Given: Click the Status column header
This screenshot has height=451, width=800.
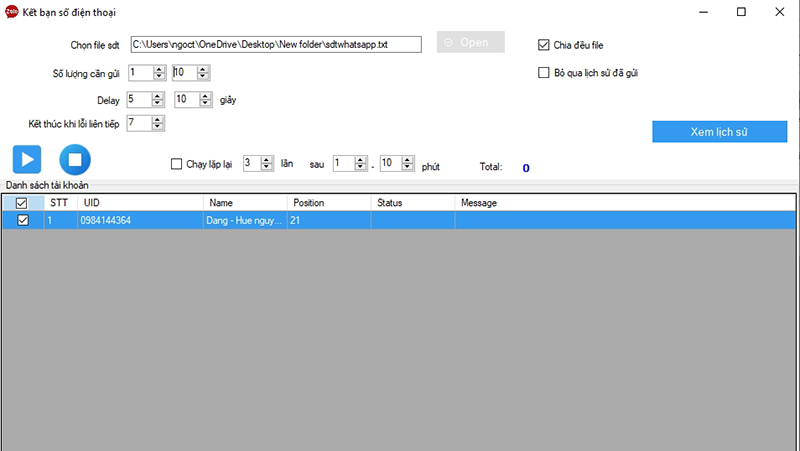Looking at the screenshot, I should click(411, 203).
